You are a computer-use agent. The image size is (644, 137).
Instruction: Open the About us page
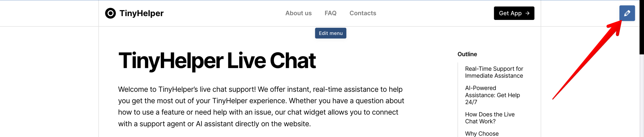(x=298, y=13)
